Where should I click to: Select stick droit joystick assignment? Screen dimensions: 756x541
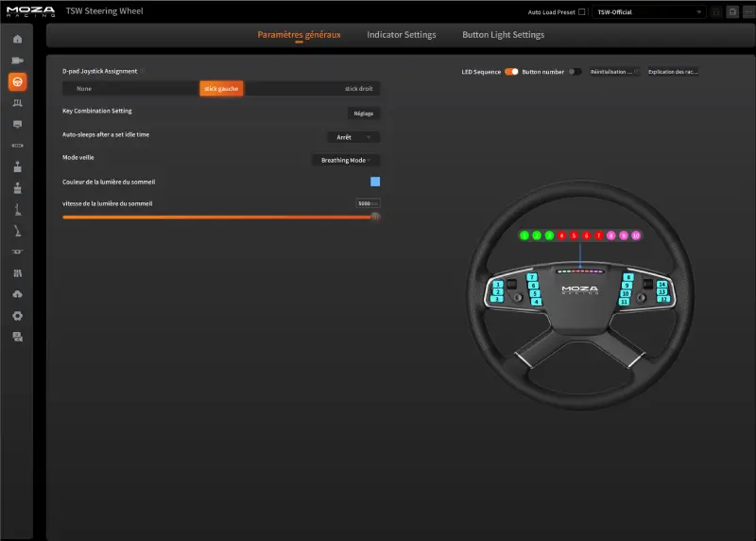(x=359, y=88)
